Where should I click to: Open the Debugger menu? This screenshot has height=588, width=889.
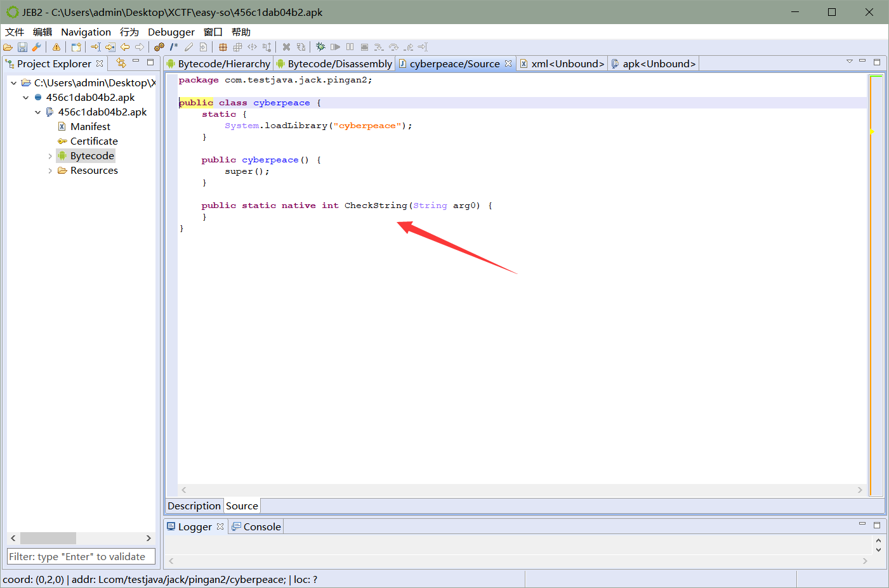(x=171, y=32)
